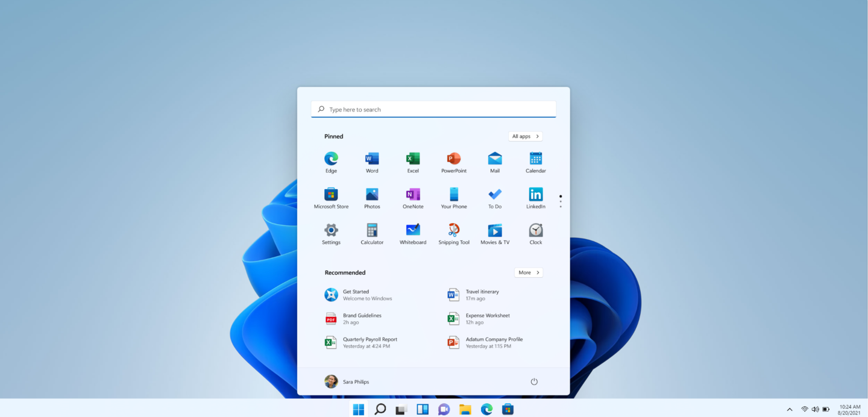
Task: Launch the Snipping Tool
Action: pos(453,233)
